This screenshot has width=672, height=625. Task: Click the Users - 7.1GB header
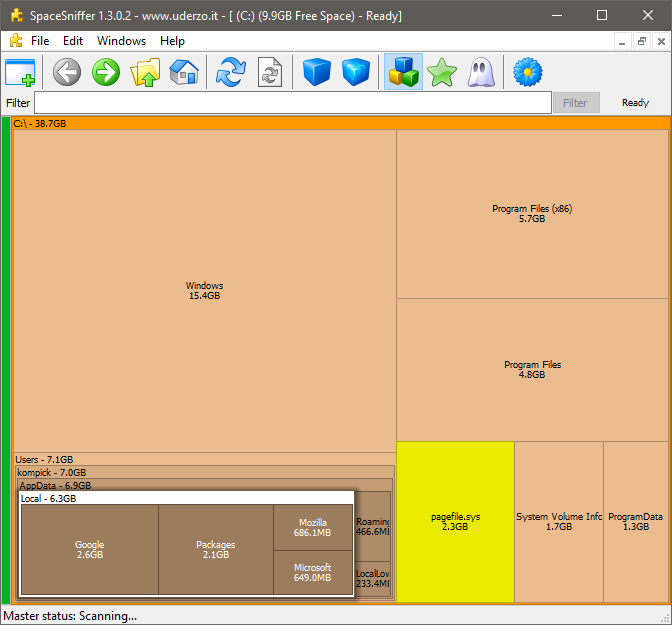tap(204, 460)
